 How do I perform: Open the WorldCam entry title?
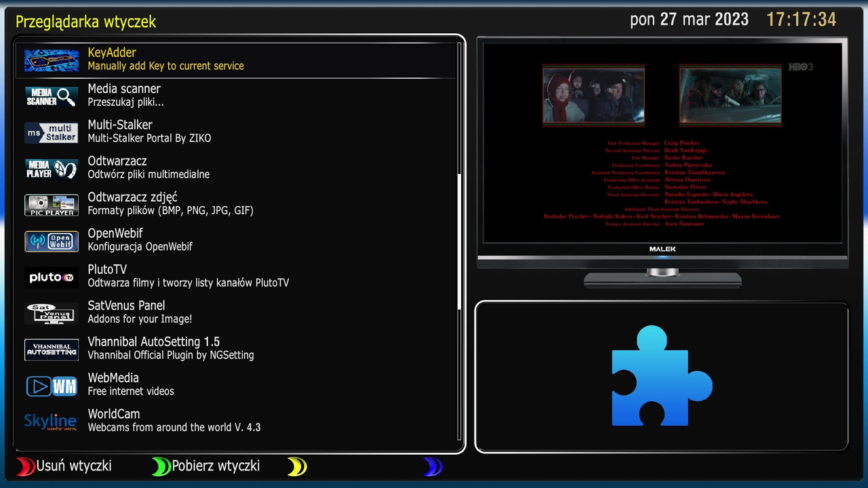click(114, 414)
